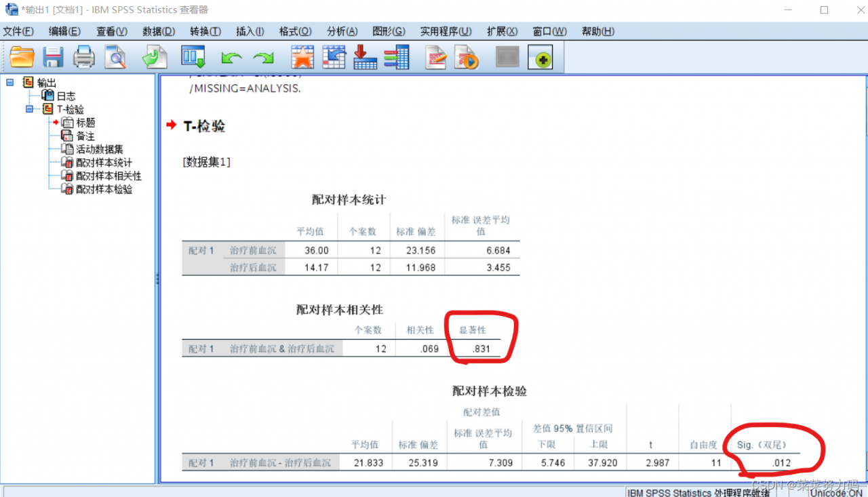Click the select last output icon
Image resolution: width=868 pixels, height=497 pixels.
click(x=435, y=58)
